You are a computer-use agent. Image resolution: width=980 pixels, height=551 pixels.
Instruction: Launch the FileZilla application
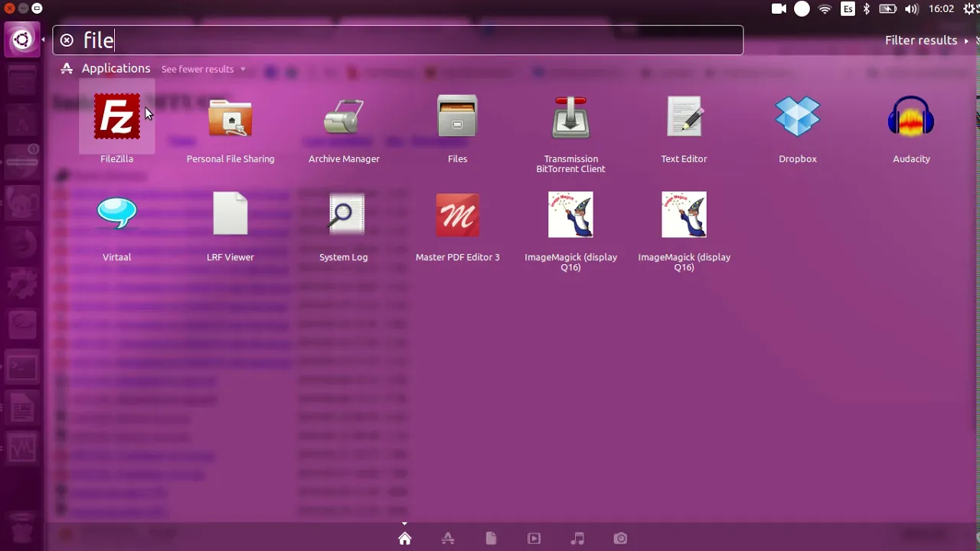pyautogui.click(x=116, y=117)
